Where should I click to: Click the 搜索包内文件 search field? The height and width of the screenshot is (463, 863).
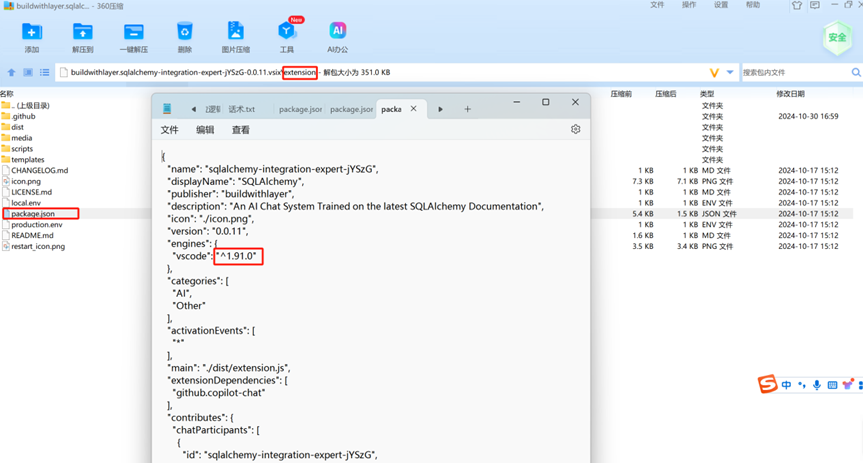793,73
